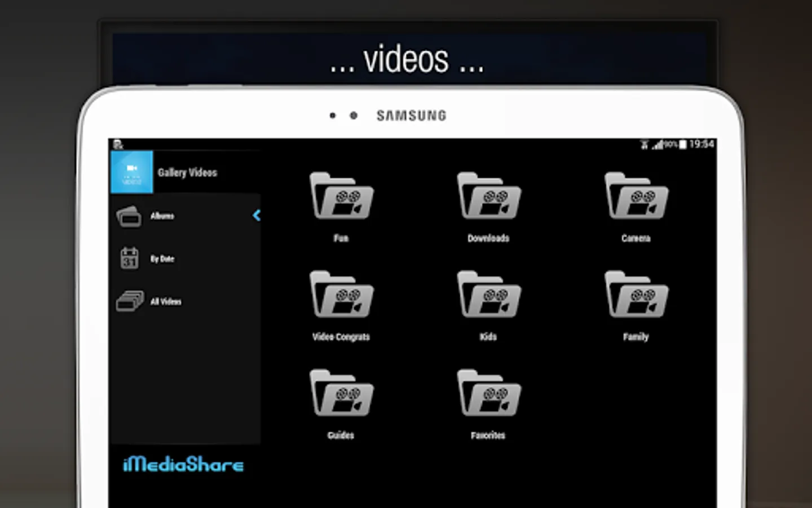Click the Albums sidebar icon

pos(129,216)
